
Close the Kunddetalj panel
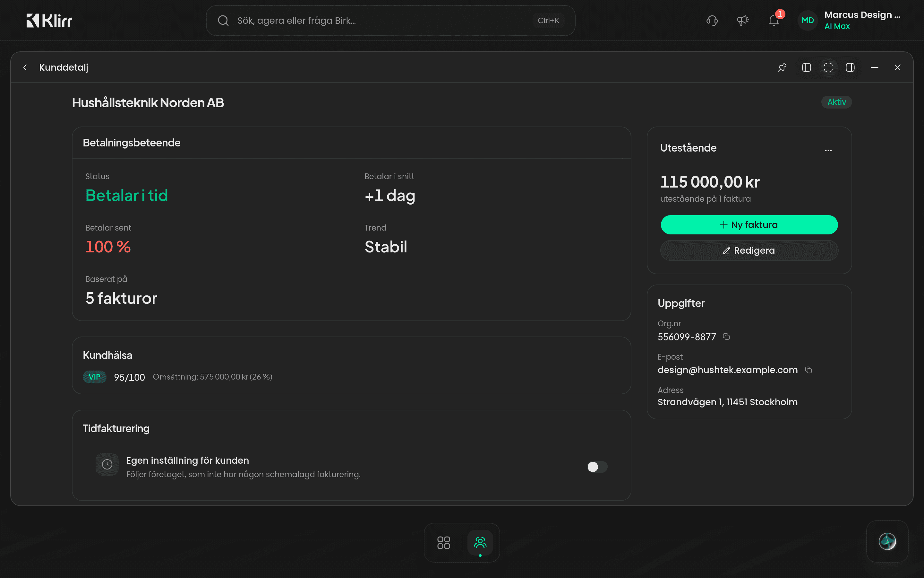(x=898, y=68)
